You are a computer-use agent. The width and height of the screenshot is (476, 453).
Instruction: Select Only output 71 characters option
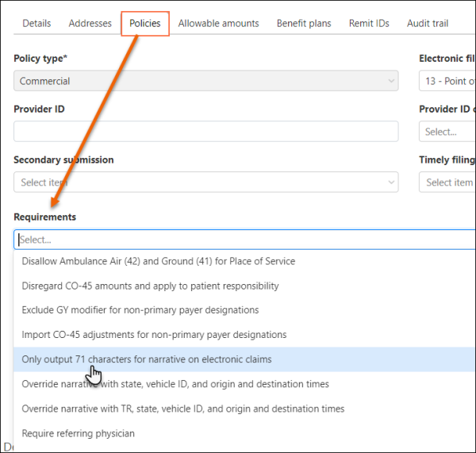pyautogui.click(x=147, y=359)
